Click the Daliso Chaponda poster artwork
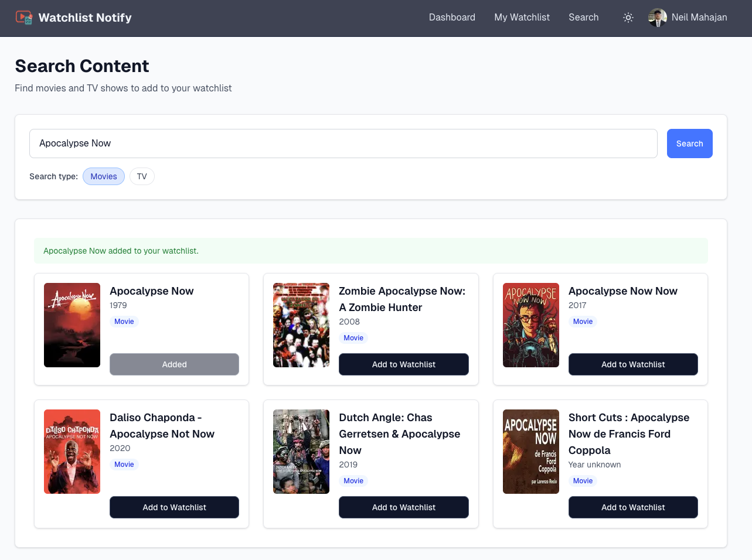This screenshot has width=752, height=560. click(72, 452)
